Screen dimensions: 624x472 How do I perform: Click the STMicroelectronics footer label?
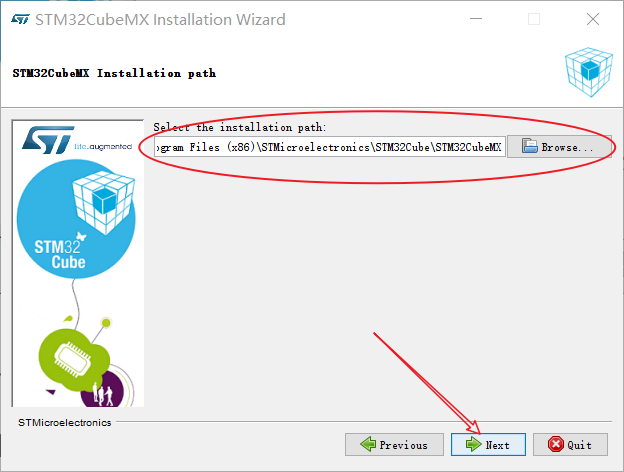coord(64,423)
